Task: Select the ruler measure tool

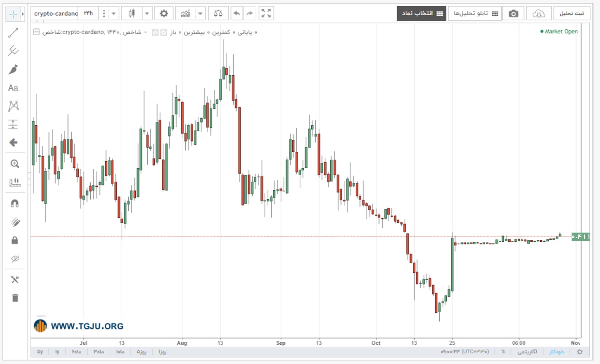Action: pos(15,182)
